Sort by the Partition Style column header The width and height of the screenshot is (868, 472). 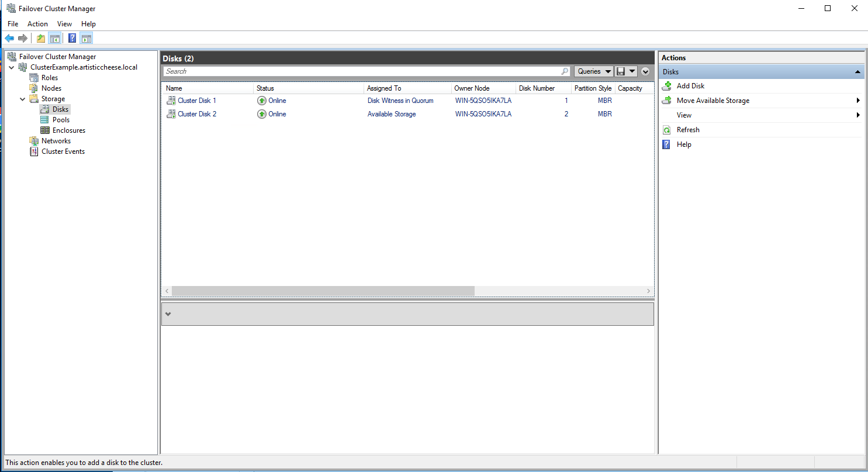click(x=593, y=88)
